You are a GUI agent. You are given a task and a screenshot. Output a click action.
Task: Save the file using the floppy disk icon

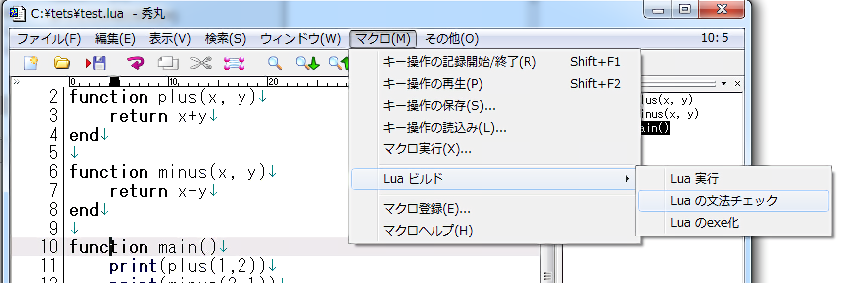click(96, 63)
